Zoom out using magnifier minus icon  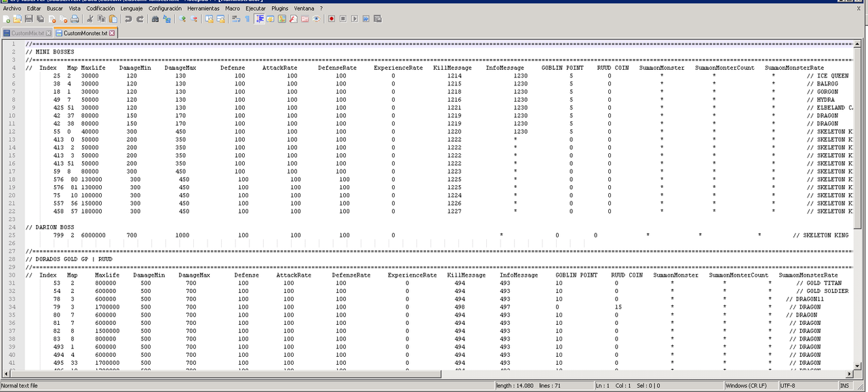[x=194, y=19]
